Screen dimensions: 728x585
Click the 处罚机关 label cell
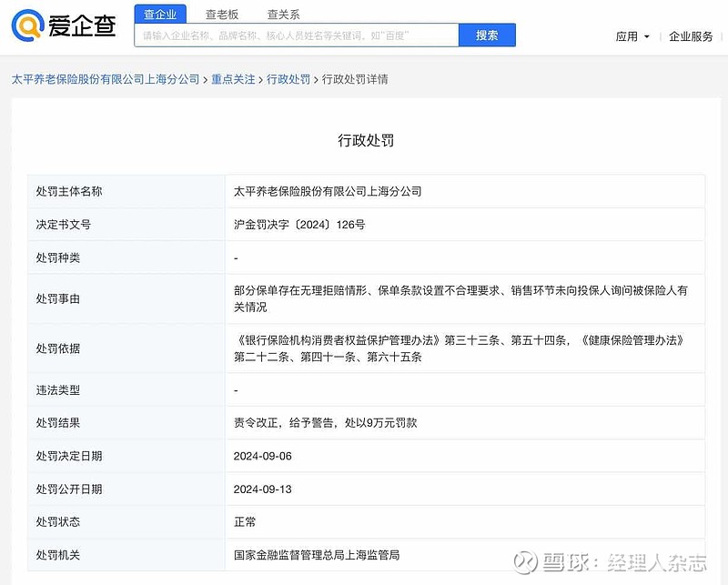[126, 555]
